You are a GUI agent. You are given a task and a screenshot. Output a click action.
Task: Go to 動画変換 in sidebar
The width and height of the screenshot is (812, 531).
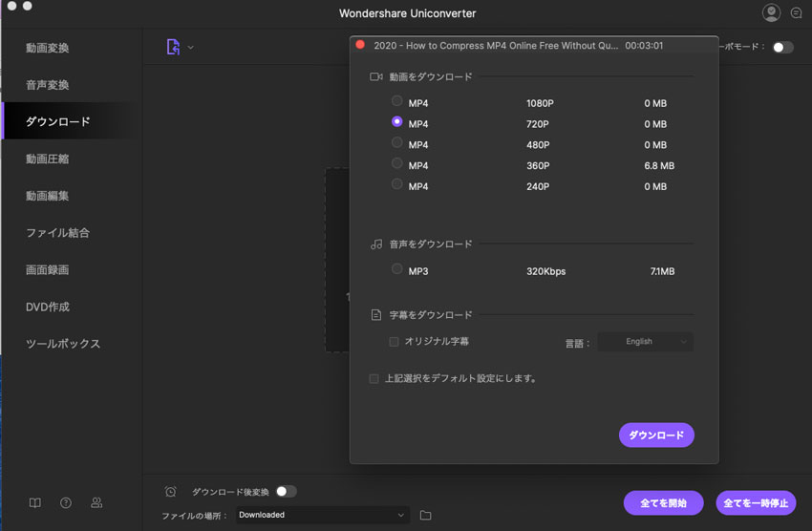point(48,48)
